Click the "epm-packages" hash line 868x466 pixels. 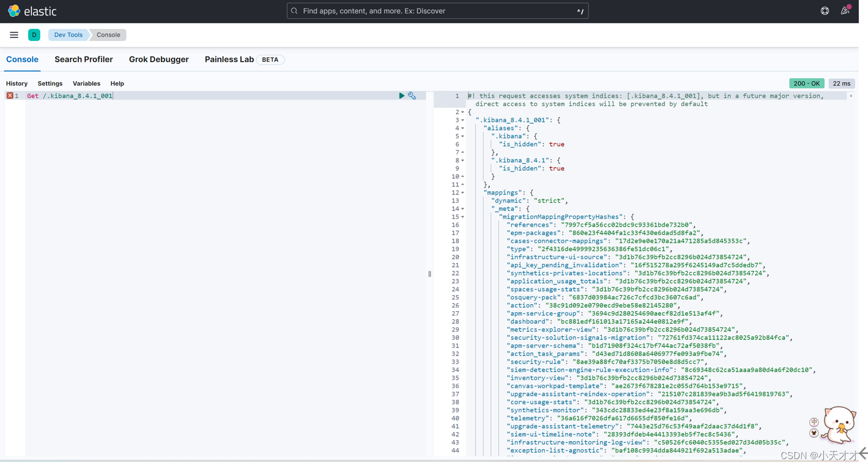tap(605, 233)
